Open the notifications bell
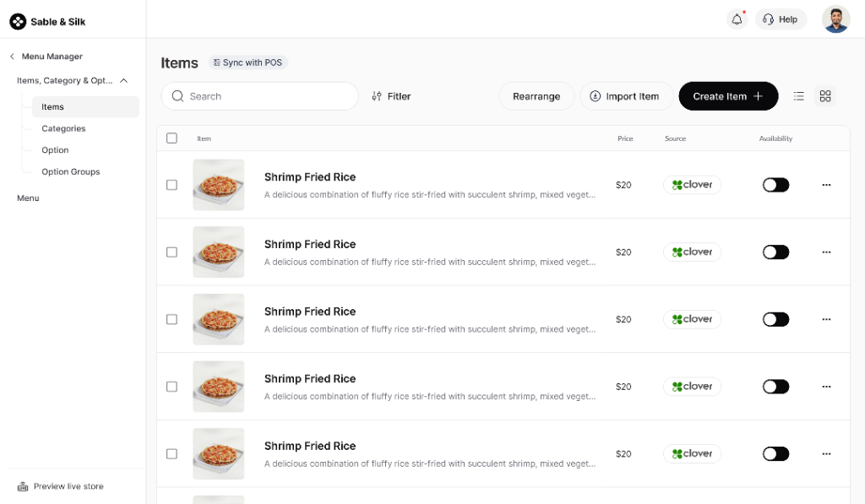This screenshot has height=504, width=865. tap(737, 19)
